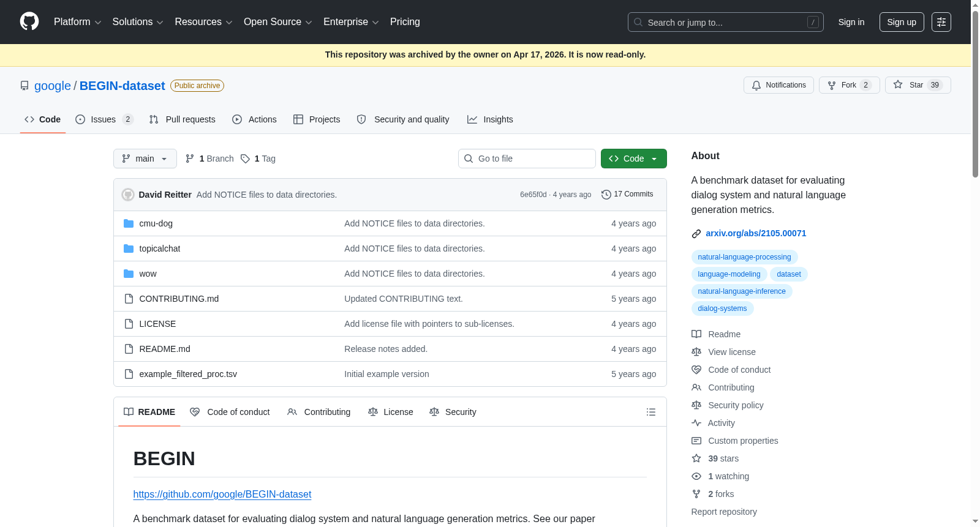
Task: Click the LICENSE file icon
Action: coord(129,324)
